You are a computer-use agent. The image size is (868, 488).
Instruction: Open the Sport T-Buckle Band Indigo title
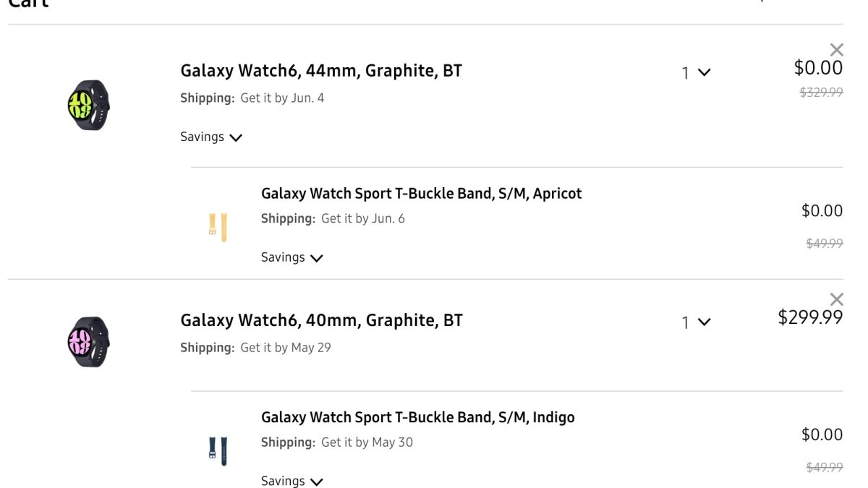(x=417, y=417)
